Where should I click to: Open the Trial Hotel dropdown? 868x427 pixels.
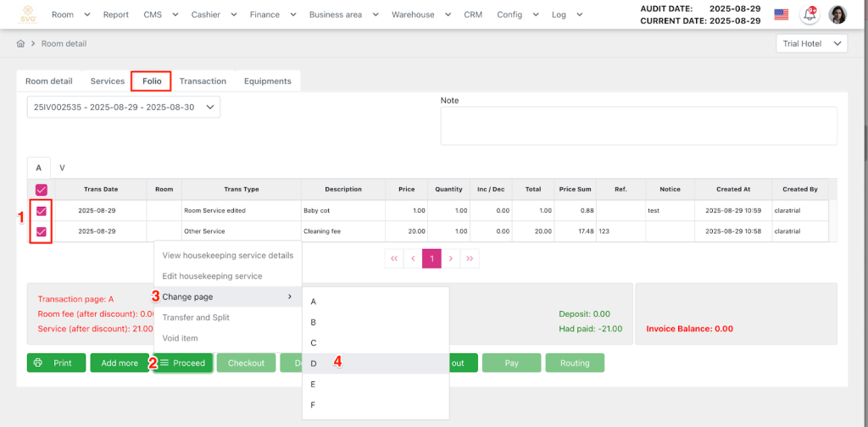[x=811, y=43]
